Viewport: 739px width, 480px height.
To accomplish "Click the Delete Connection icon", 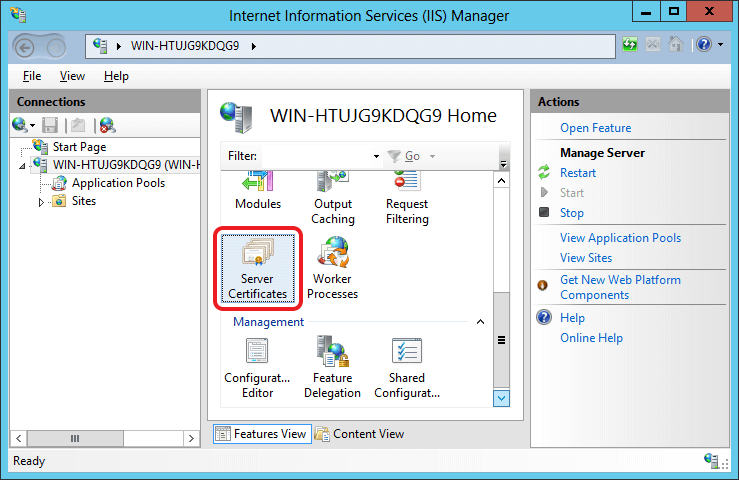I will [x=107, y=125].
